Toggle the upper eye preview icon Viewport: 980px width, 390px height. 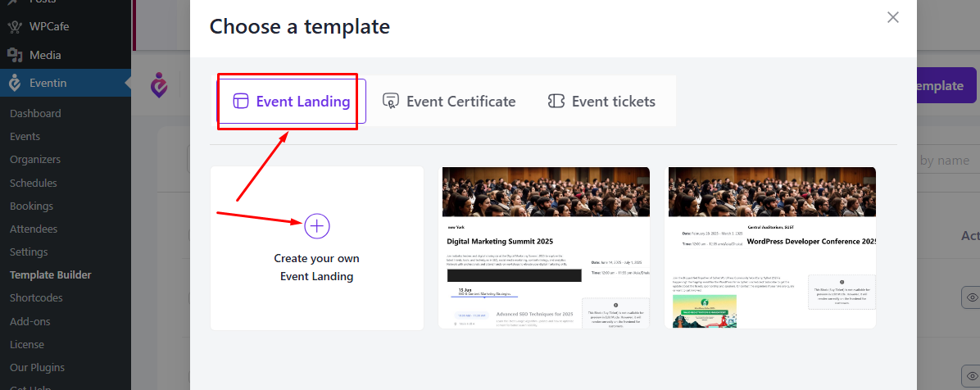[972, 297]
